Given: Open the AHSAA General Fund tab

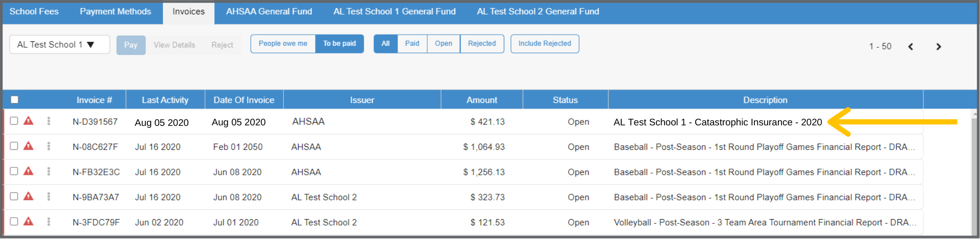Looking at the screenshot, I should pos(269,12).
